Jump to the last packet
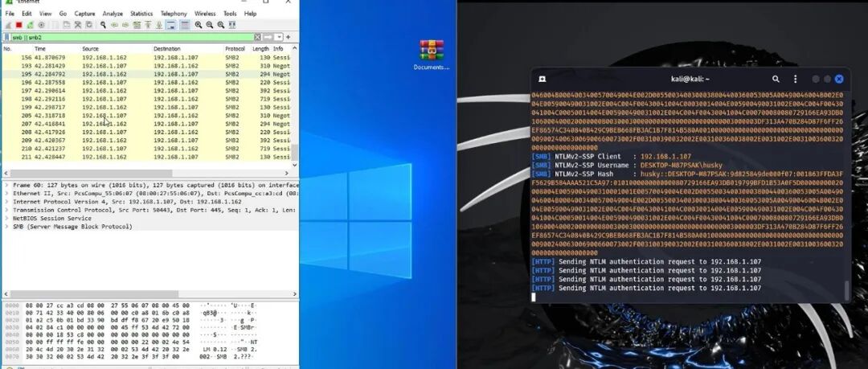The image size is (868, 369). [x=159, y=25]
